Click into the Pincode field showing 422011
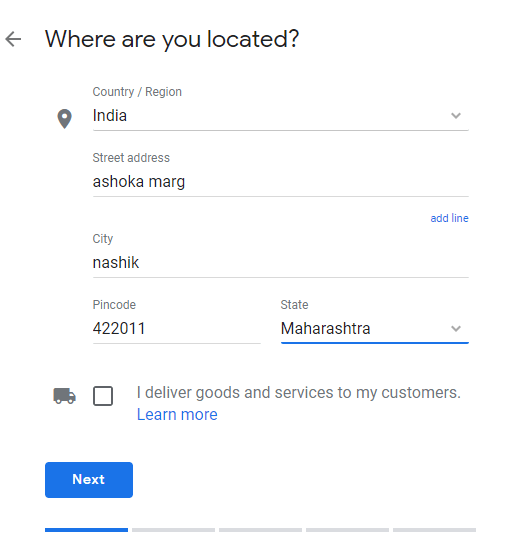The width and height of the screenshot is (530, 543). pos(177,328)
